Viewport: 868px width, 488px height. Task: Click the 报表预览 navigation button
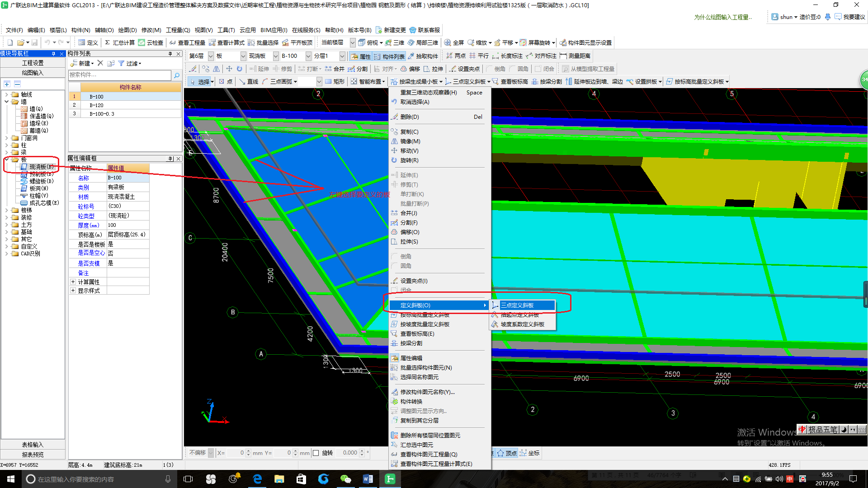pos(33,455)
